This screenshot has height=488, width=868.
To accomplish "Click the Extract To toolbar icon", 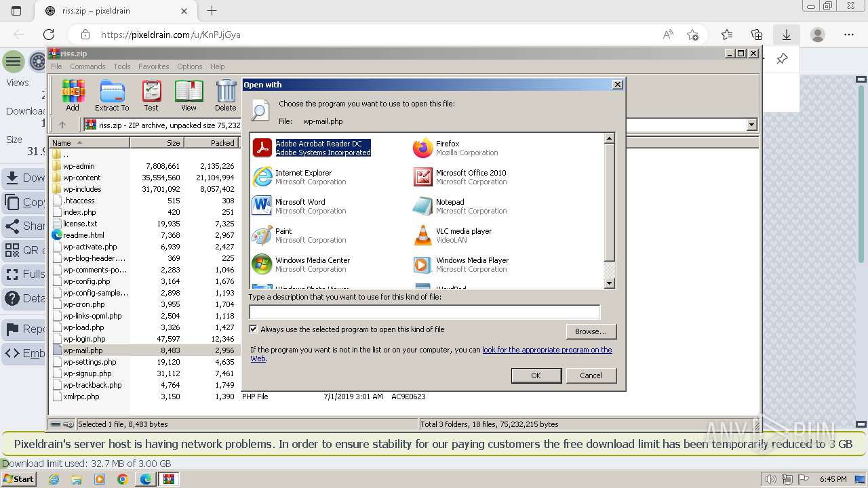I will (112, 96).
